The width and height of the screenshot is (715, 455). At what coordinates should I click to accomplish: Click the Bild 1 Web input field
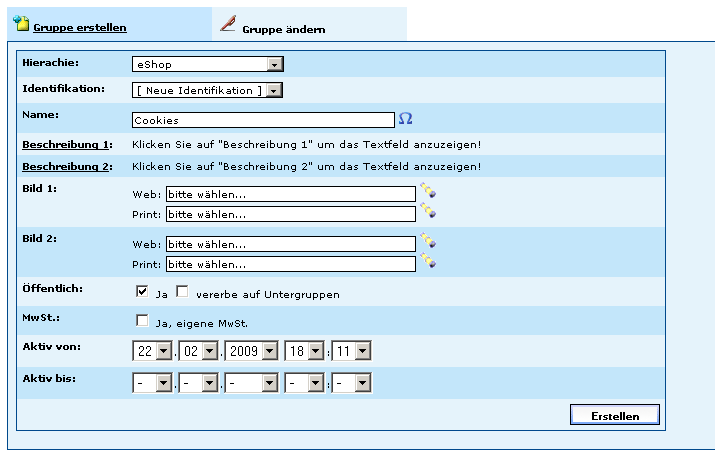[291, 194]
